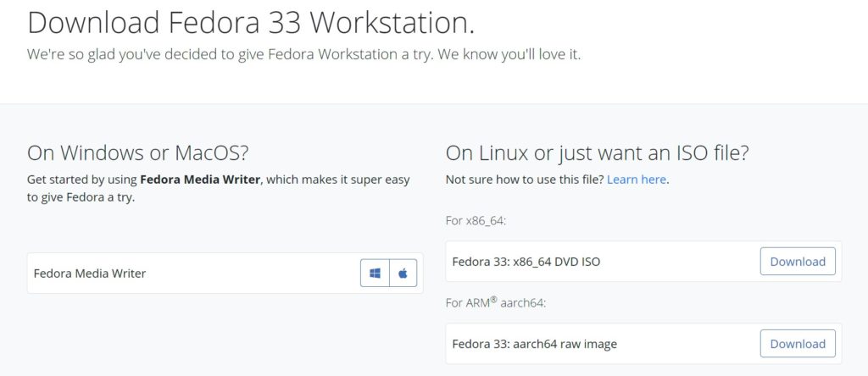The width and height of the screenshot is (868, 376).
Task: Download Fedora Media Writer for Windows
Action: (375, 274)
